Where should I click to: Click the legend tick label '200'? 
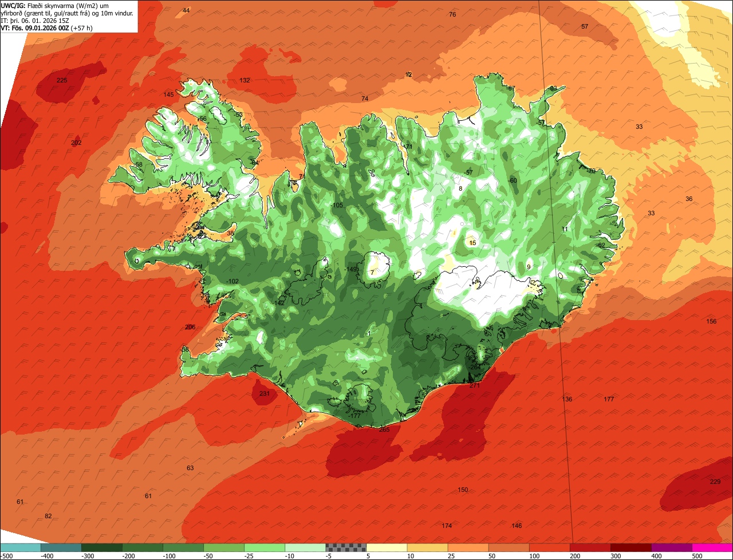[x=575, y=555]
